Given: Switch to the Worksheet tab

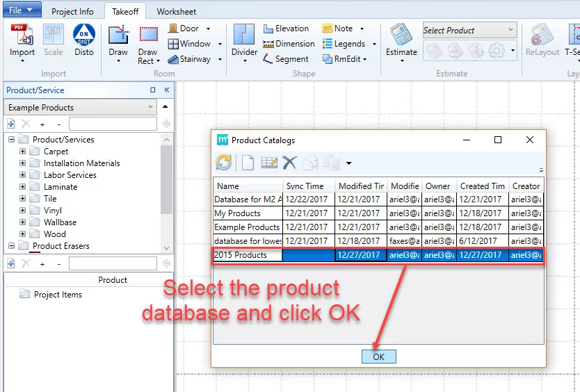Looking at the screenshot, I should [x=176, y=12].
